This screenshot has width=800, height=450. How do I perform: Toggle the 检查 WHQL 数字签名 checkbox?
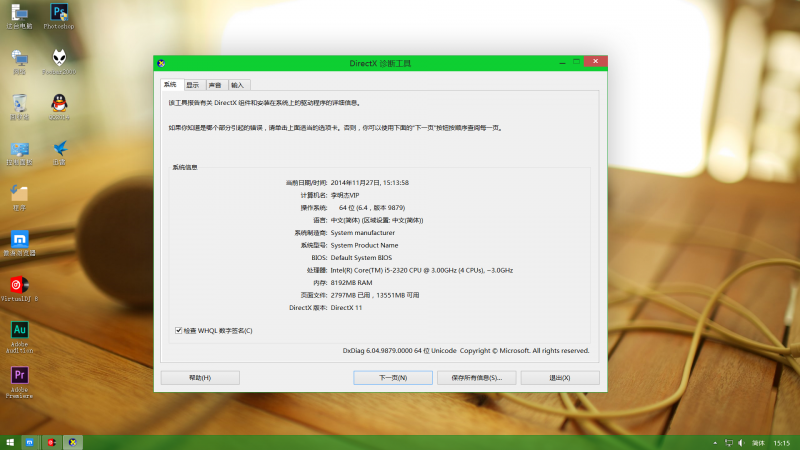pos(178,330)
